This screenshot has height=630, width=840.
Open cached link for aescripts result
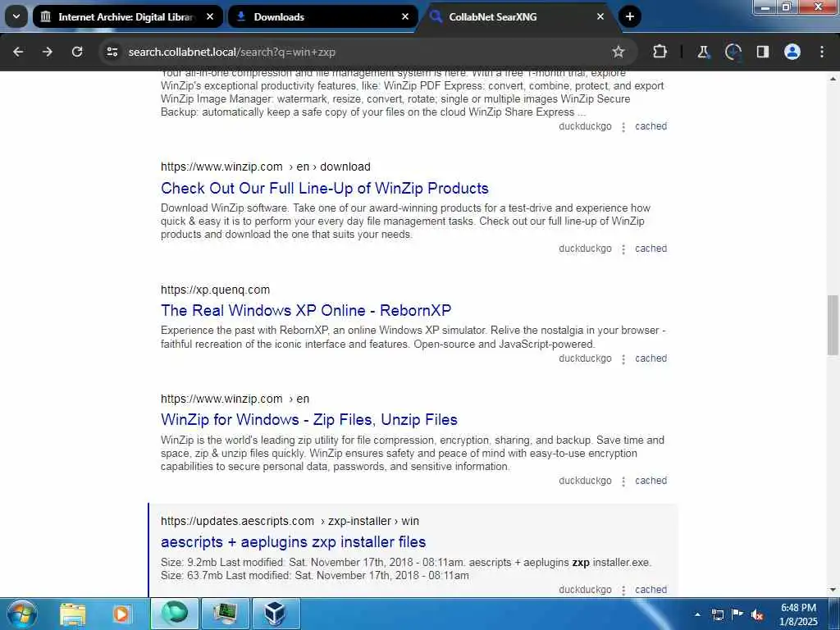click(x=651, y=590)
